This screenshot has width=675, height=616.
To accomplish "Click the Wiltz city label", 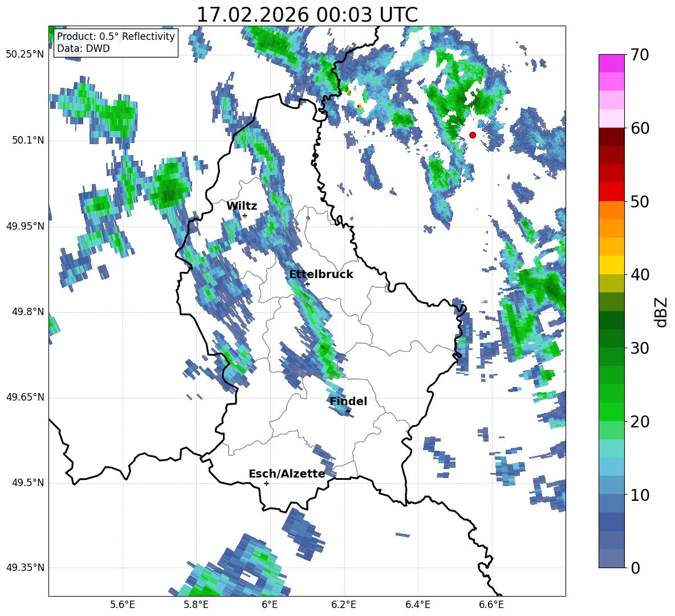I will coord(242,206).
